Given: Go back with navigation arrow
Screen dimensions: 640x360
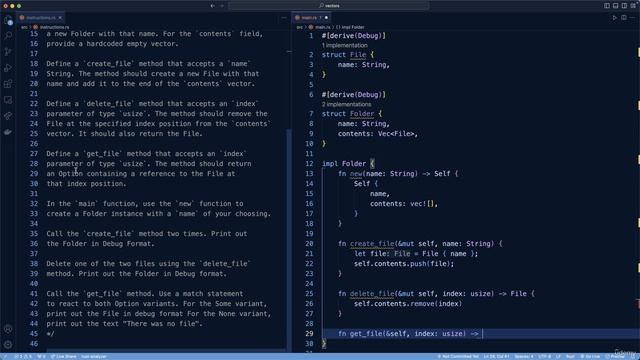Looking at the screenshot, I should click(212, 6).
